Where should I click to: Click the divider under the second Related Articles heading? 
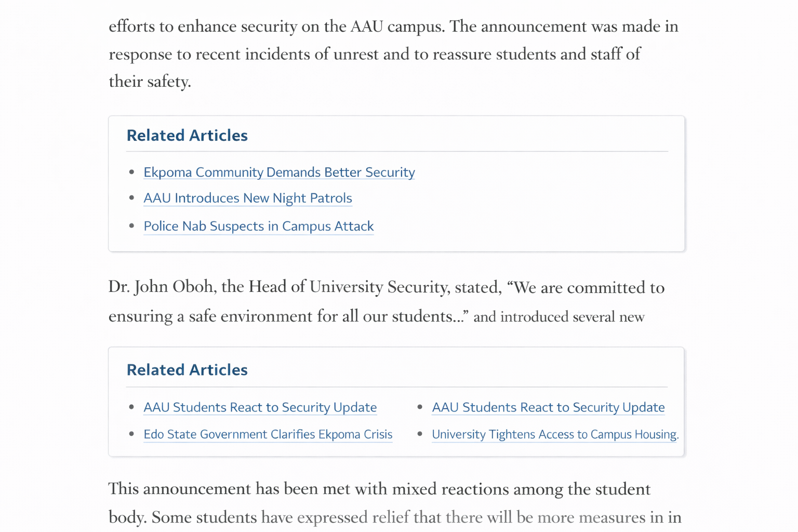397,386
